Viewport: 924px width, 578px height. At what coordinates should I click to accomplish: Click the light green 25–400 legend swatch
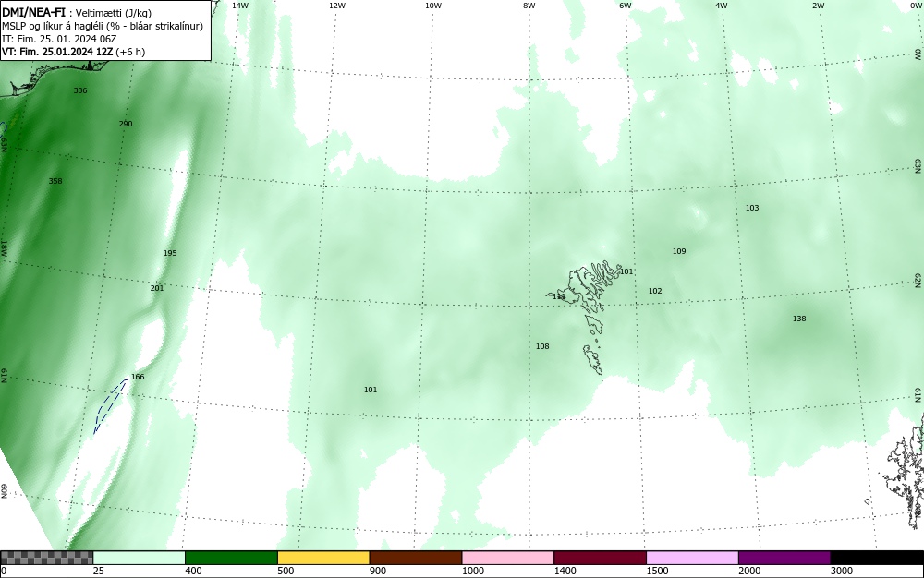coord(139,558)
